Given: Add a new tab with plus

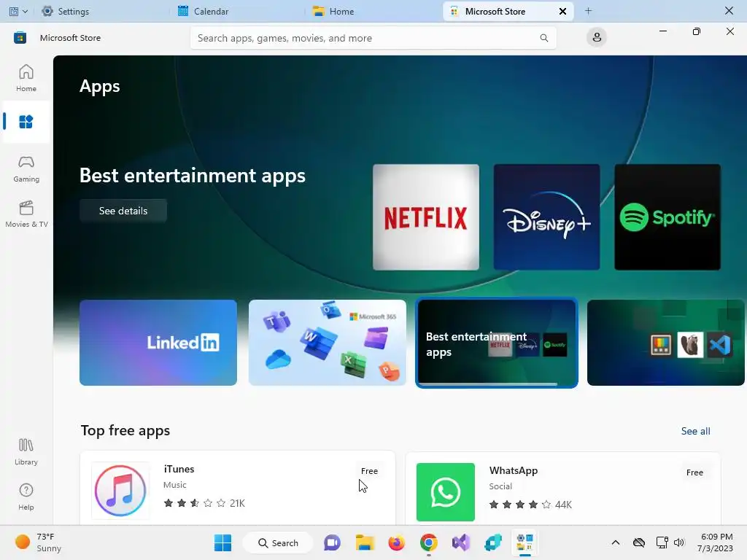Looking at the screenshot, I should pos(589,11).
